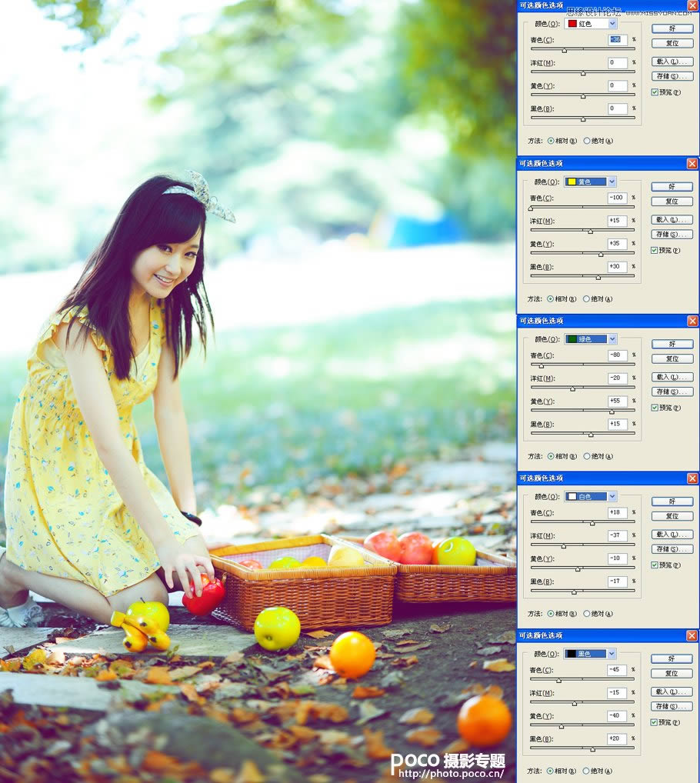Open the color dropdown showing 黑色
Viewport: 700px width, 783px height.
612,654
